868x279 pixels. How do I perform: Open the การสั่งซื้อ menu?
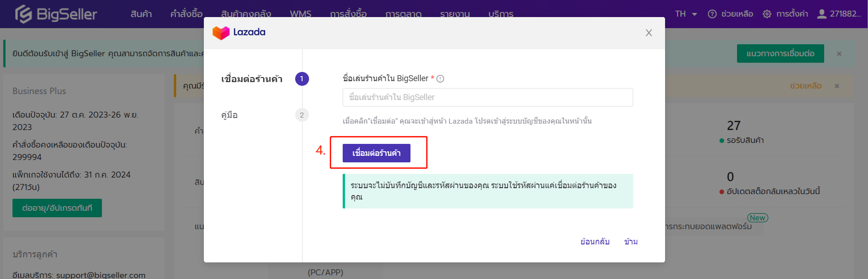click(x=348, y=14)
